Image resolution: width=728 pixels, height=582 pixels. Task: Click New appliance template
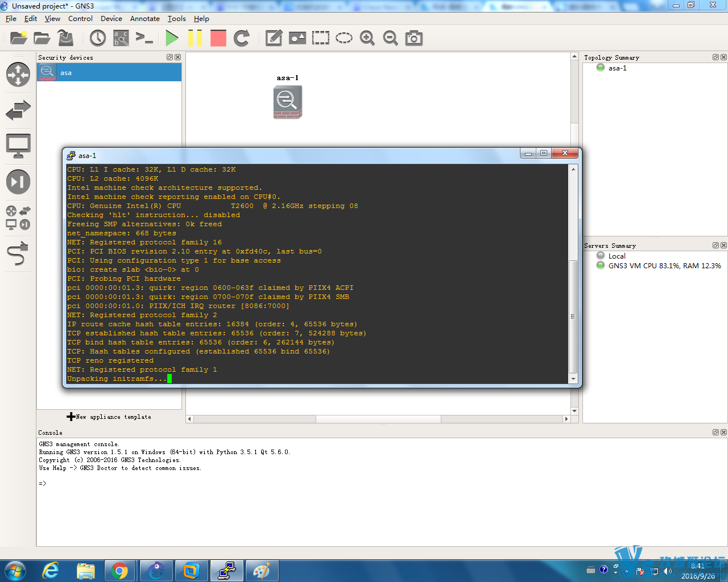[109, 417]
